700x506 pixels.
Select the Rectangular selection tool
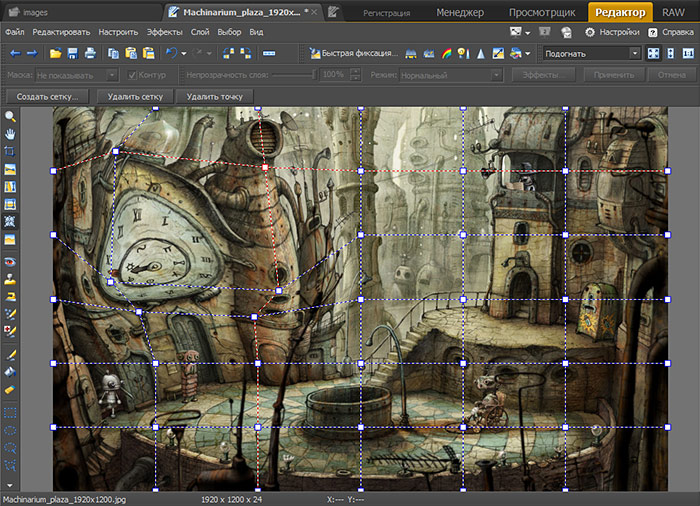pos(10,413)
